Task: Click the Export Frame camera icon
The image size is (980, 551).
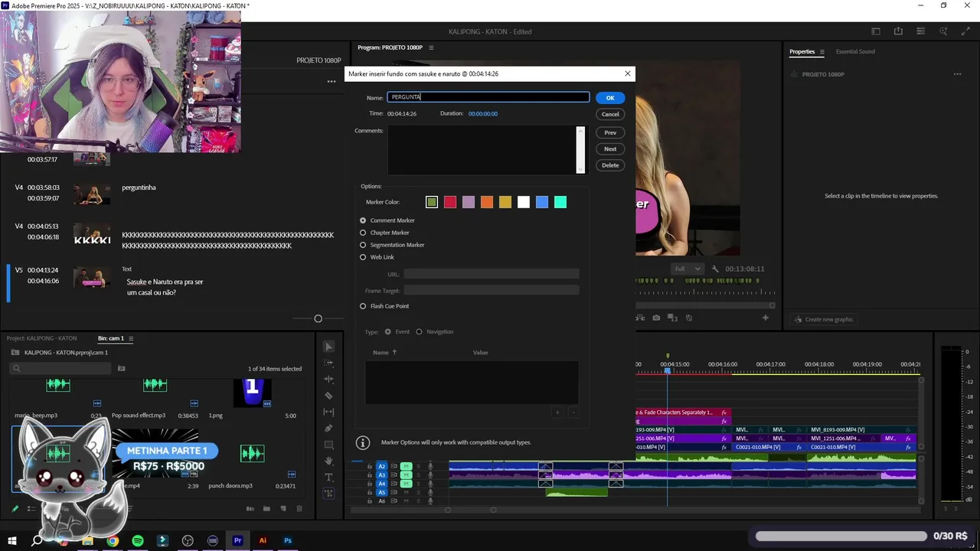Action: [656, 318]
